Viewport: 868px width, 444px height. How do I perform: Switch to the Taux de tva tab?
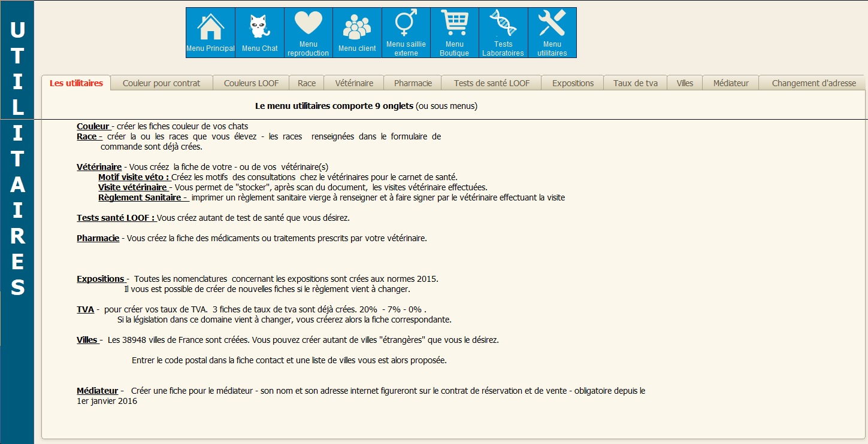click(x=635, y=83)
